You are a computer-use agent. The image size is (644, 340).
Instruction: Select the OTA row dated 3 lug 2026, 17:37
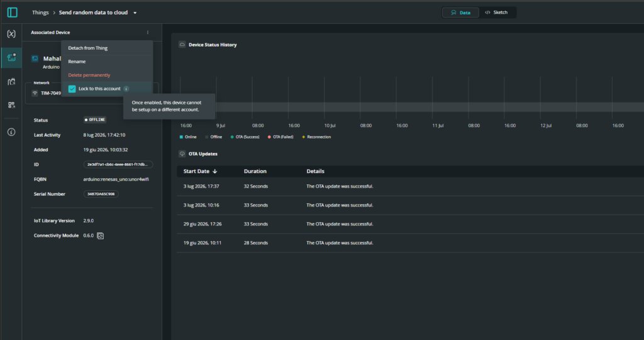click(410, 186)
